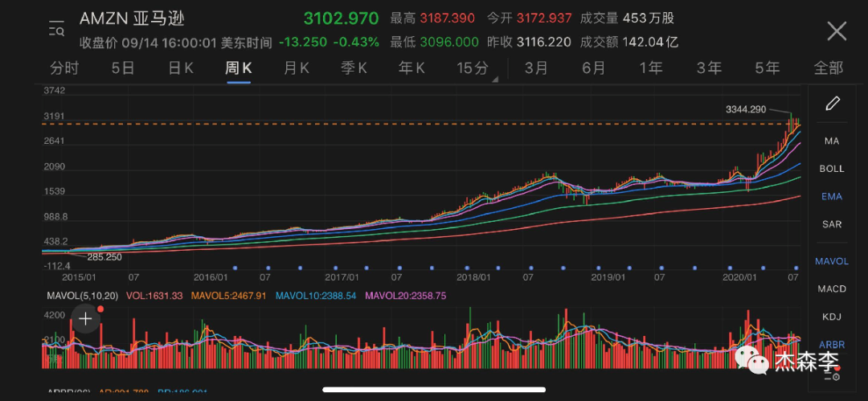Click the 最高 value 3187.390
The image size is (868, 401).
(448, 18)
